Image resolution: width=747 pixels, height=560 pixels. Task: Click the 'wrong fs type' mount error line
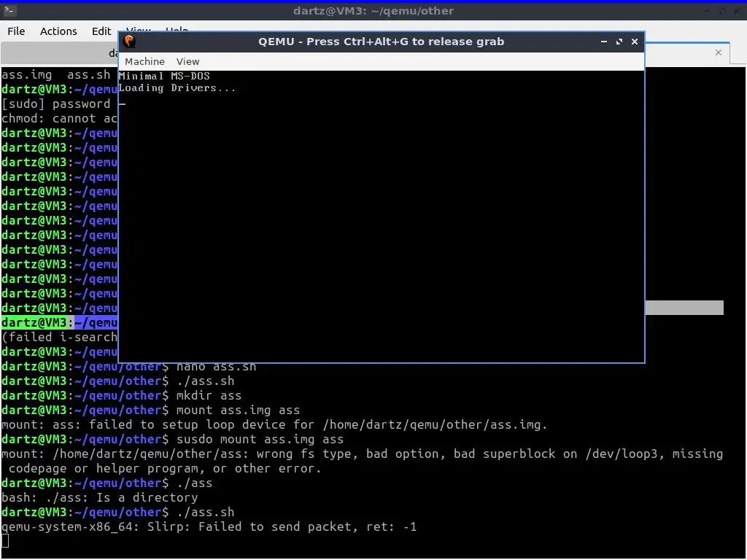[362, 454]
